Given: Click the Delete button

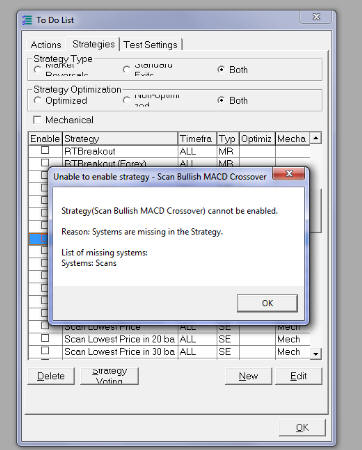Looking at the screenshot, I should coord(51,376).
